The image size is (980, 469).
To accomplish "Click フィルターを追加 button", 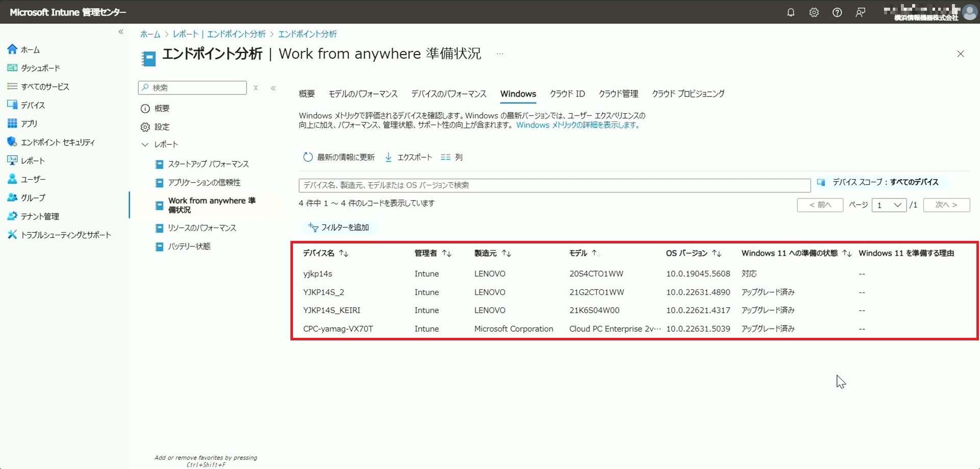I will point(339,227).
